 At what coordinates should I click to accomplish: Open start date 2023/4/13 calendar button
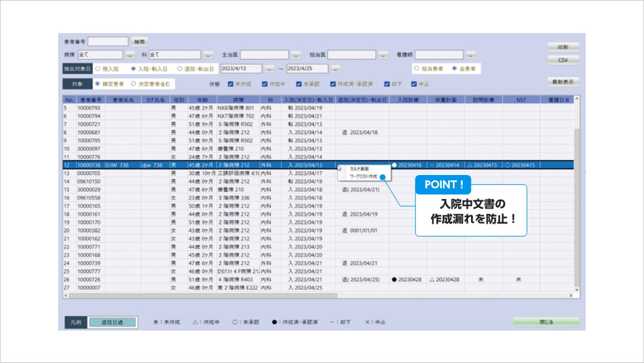(269, 68)
